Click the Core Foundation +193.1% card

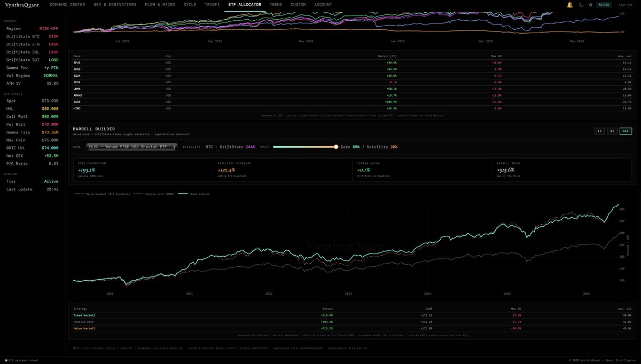click(x=143, y=169)
